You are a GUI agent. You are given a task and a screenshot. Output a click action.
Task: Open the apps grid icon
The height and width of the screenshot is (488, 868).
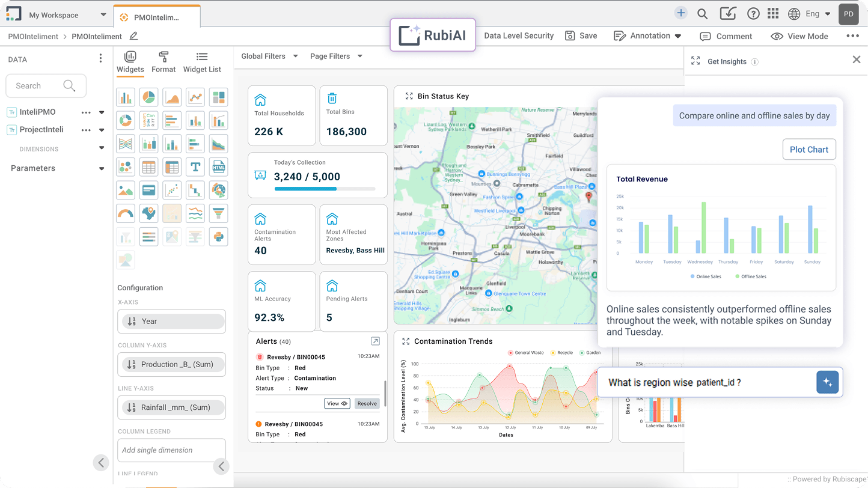coord(773,14)
